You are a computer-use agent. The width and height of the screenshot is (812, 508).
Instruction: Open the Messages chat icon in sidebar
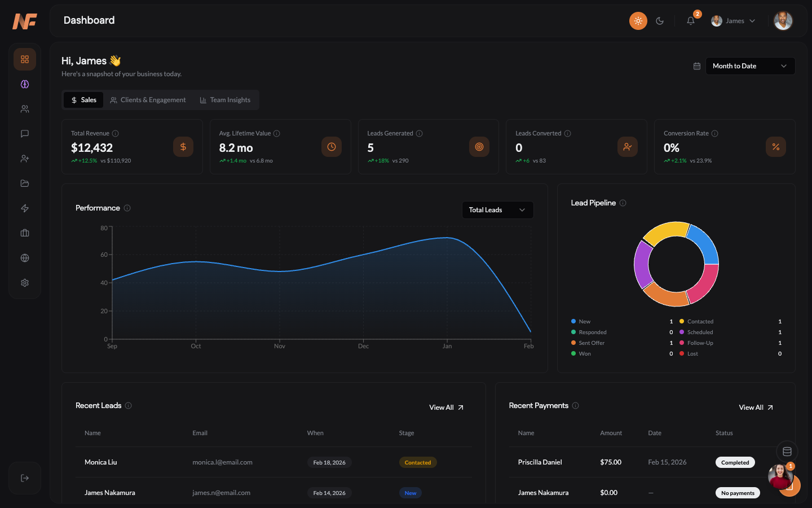tap(24, 133)
